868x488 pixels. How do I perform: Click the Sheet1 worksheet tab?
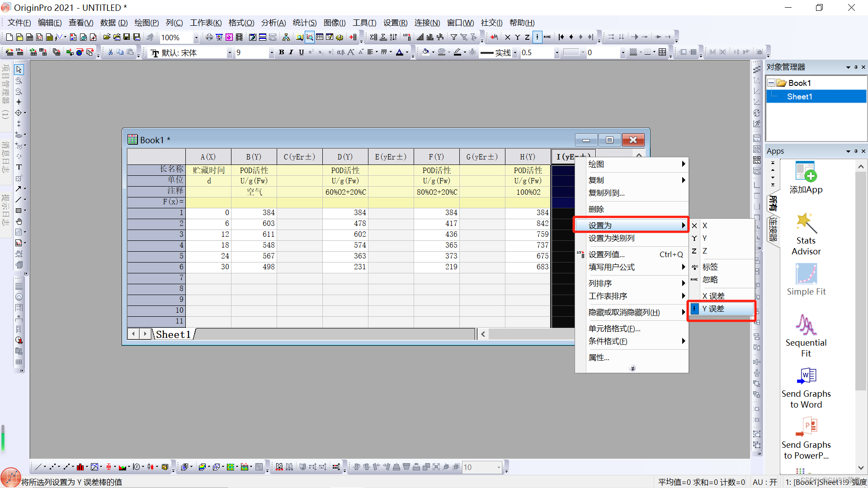173,334
